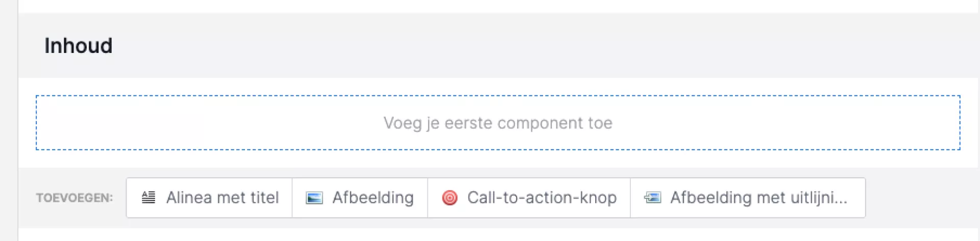Select the 'Call-to-action-knop' text label
Screen dimensions: 980x241
click(x=542, y=198)
